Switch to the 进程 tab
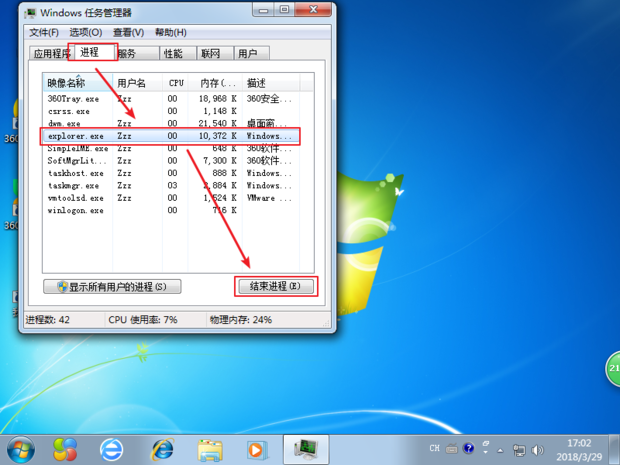This screenshot has height=465, width=620. [93, 52]
